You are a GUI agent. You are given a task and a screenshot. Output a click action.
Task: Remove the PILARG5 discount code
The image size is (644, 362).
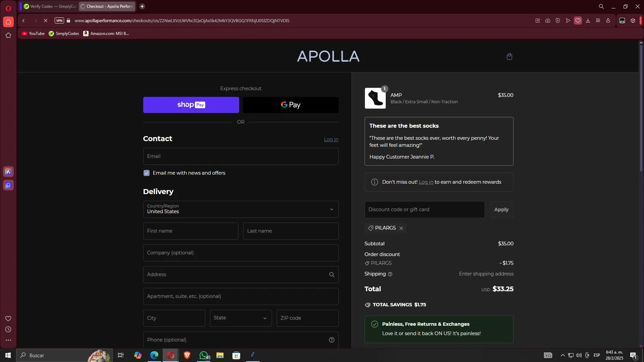(401, 228)
